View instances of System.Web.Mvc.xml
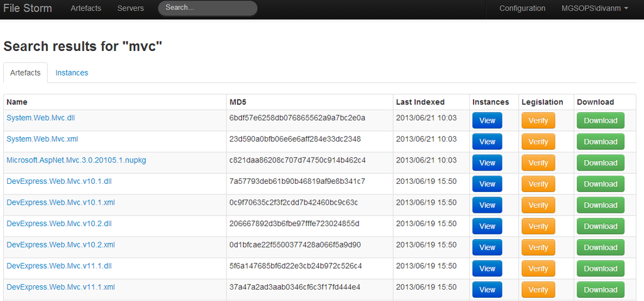The height and width of the screenshot is (301, 644). pyautogui.click(x=487, y=142)
